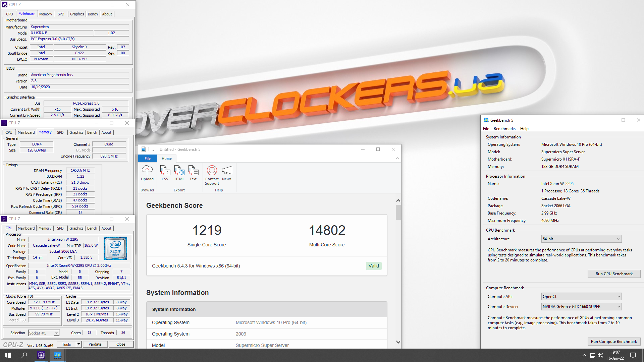Export results as HTML
The image size is (644, 362).
[179, 173]
